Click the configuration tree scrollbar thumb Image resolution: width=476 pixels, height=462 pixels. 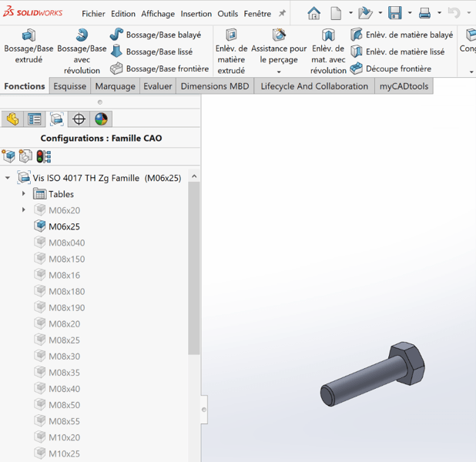click(x=193, y=268)
